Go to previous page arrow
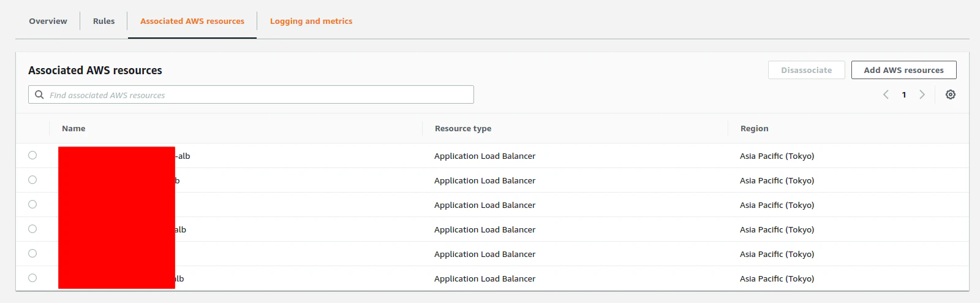 [886, 94]
